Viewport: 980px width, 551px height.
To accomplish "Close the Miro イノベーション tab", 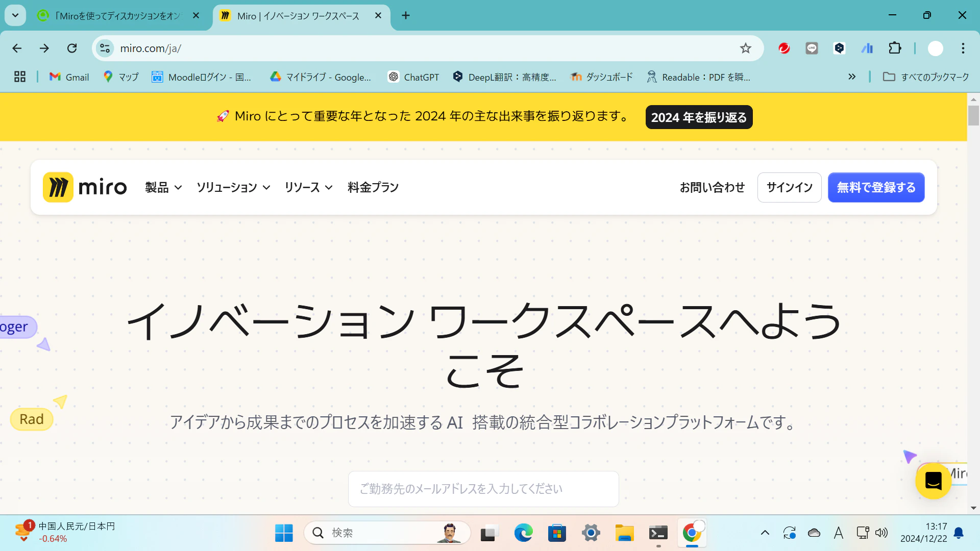I will (x=378, y=16).
